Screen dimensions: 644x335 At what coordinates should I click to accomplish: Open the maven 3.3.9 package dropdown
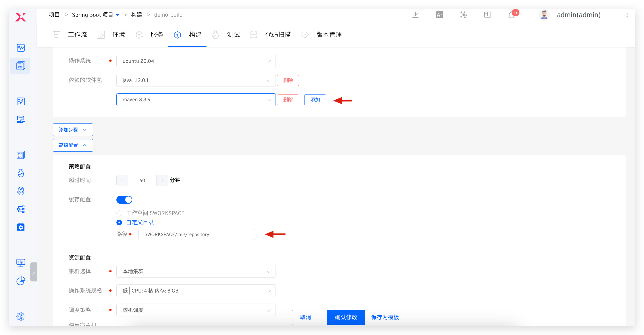(x=196, y=100)
